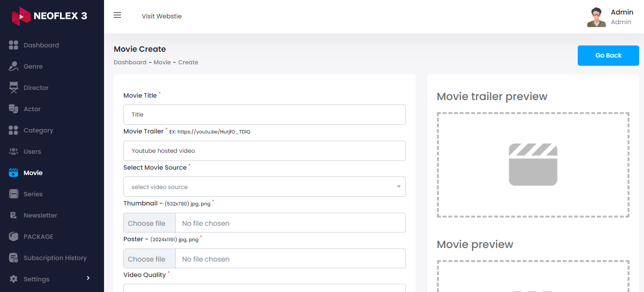Open the Video Quality selection box
The height and width of the screenshot is (292, 644).
point(264,289)
